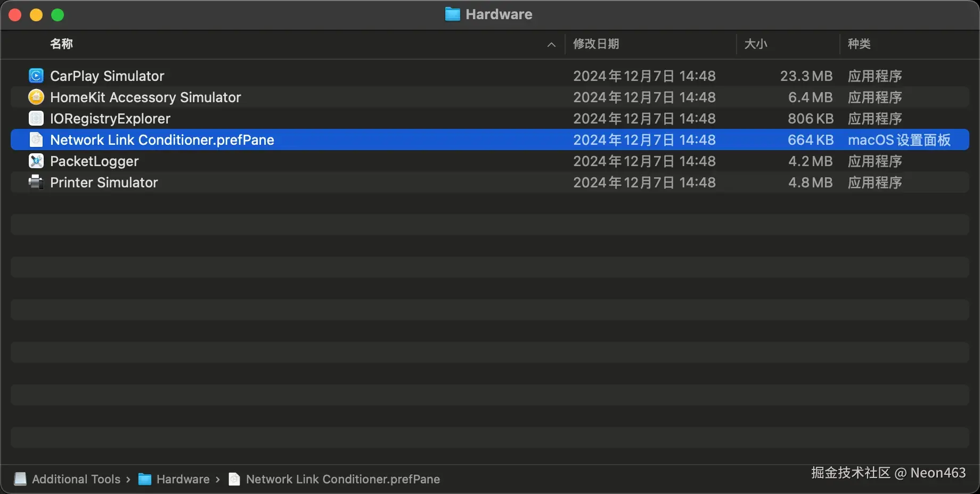Go to Additional Tools in path bar
The height and width of the screenshot is (494, 980).
pos(76,479)
